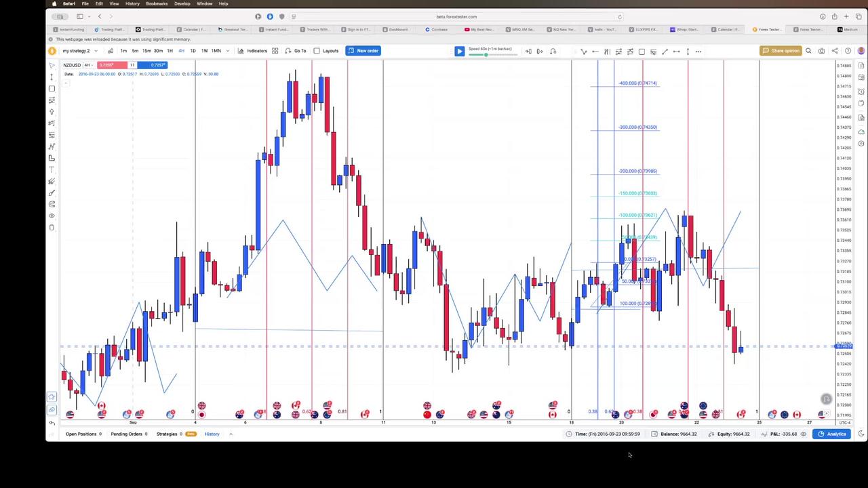This screenshot has width=868, height=488.
Task: Select the zigzag polyline drawing tool in top toolbar
Action: click(x=584, y=52)
